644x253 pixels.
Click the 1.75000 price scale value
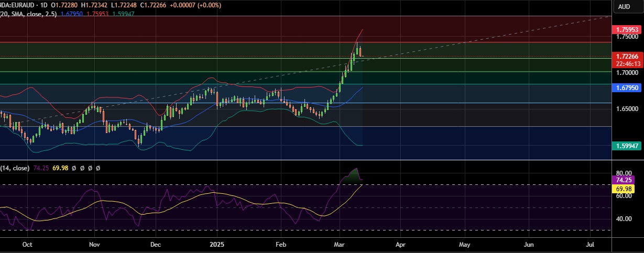point(628,37)
